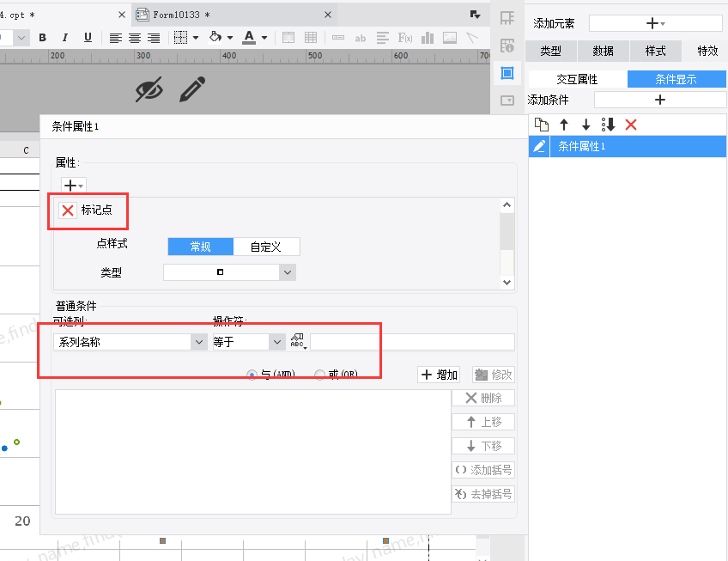728x561 pixels.
Task: Expand fill color arrow
Action: [230, 38]
